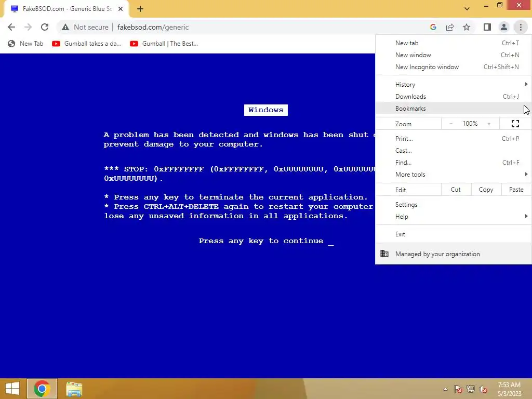Increase zoom with the plus button
532x399 pixels.
pyautogui.click(x=489, y=124)
